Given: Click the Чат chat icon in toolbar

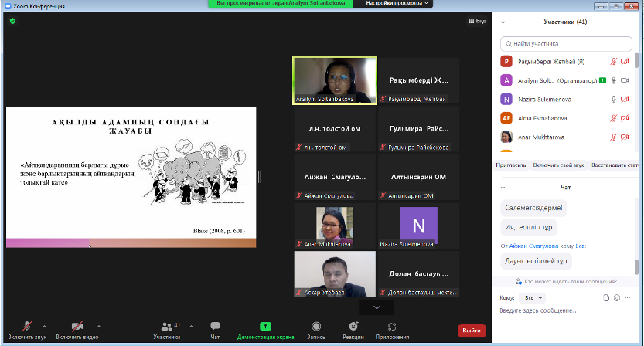Looking at the screenshot, I should (215, 327).
